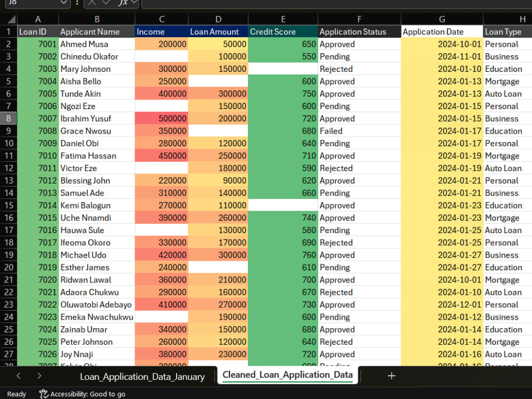This screenshot has width=532, height=399.
Task: Click the Loan Amount header cell
Action: click(218, 32)
